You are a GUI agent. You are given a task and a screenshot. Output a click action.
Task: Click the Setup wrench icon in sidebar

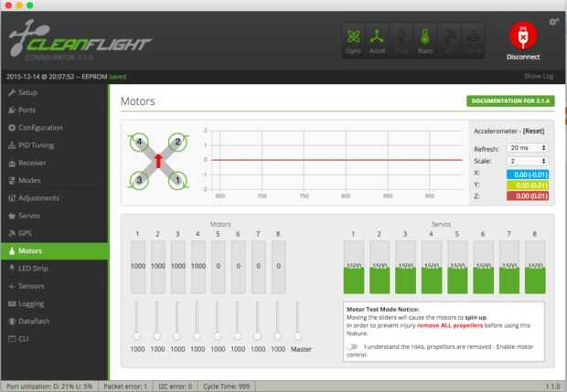coord(12,92)
